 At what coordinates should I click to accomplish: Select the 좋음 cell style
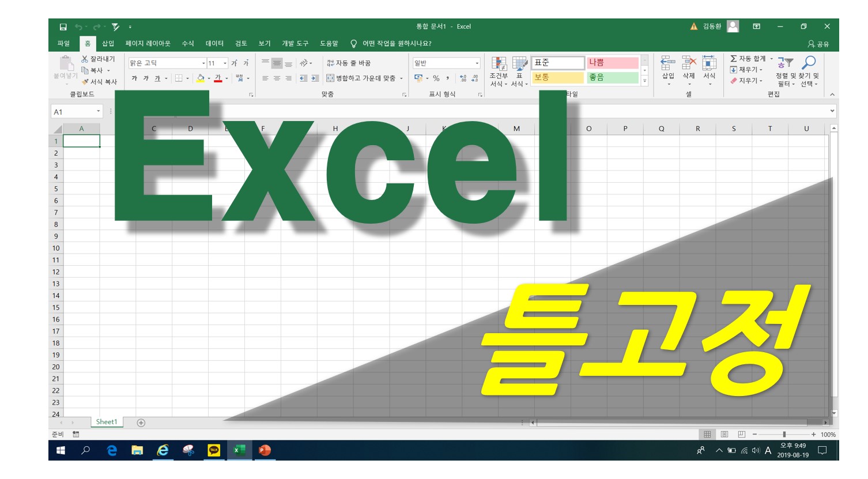pos(613,77)
